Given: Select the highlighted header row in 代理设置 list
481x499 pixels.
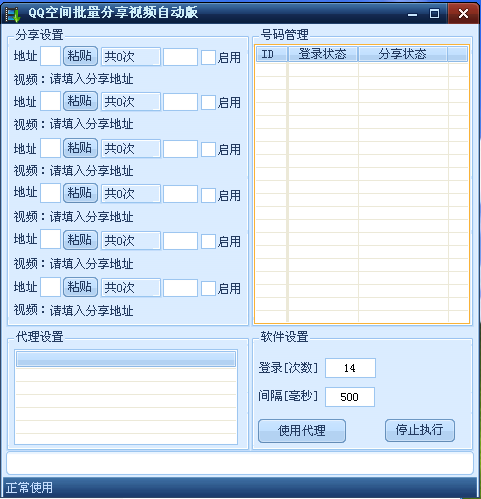Looking at the screenshot, I should (126, 359).
